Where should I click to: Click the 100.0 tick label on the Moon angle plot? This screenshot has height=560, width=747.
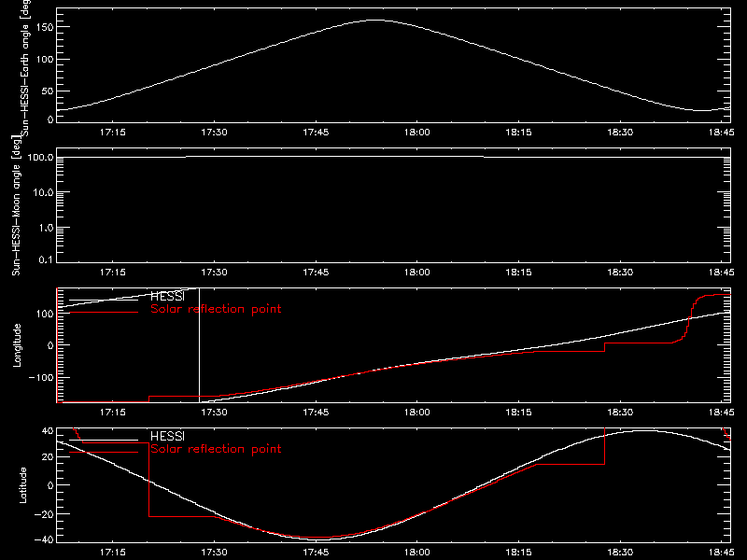40,157
